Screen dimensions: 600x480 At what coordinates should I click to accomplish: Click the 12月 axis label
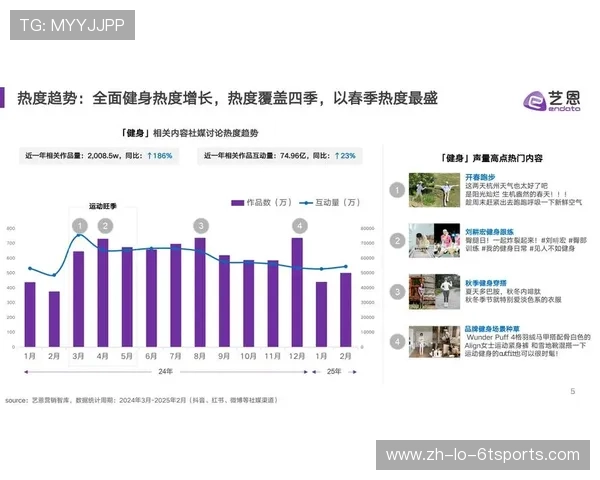(x=297, y=356)
